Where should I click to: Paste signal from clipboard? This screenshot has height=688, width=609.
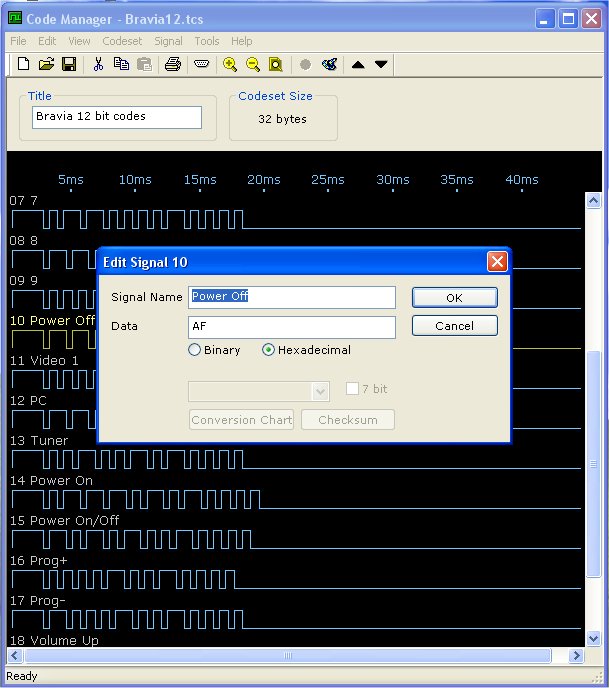tap(144, 64)
